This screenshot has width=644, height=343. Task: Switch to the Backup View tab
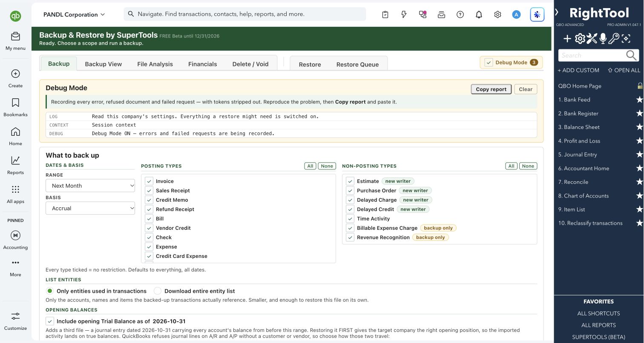tap(103, 64)
